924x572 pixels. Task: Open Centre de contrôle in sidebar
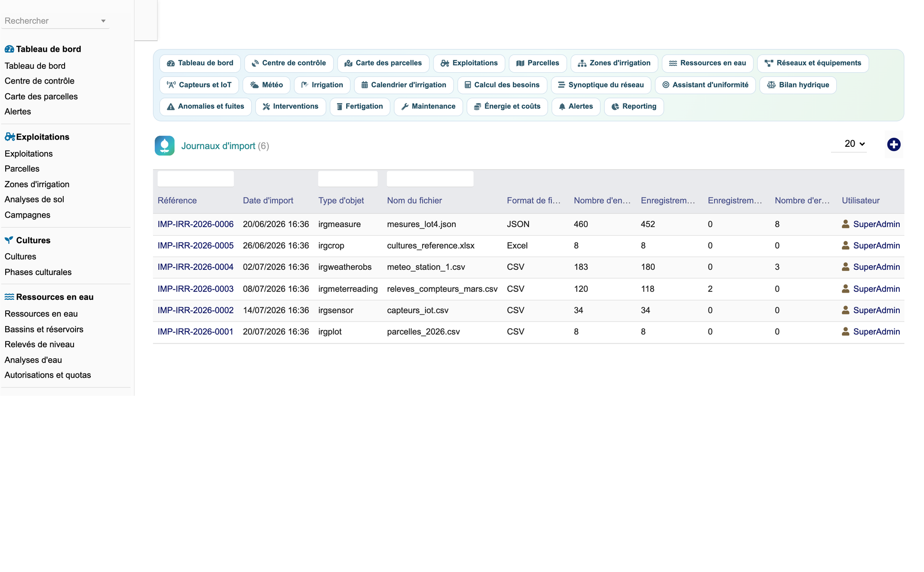pyautogui.click(x=39, y=81)
